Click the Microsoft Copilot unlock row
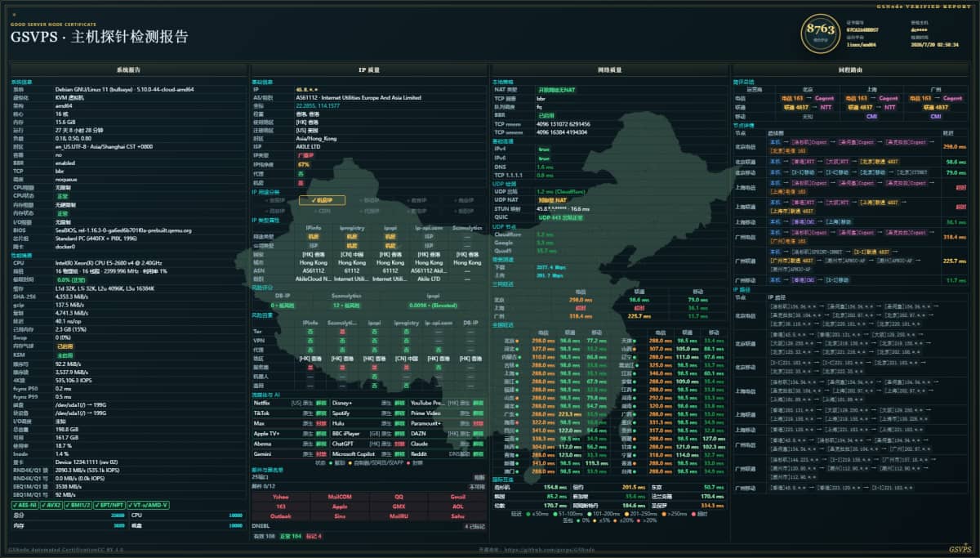 pos(368,453)
